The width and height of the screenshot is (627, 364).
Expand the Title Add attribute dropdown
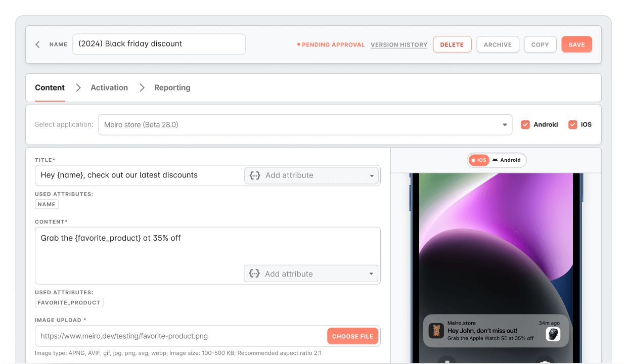pyautogui.click(x=371, y=176)
